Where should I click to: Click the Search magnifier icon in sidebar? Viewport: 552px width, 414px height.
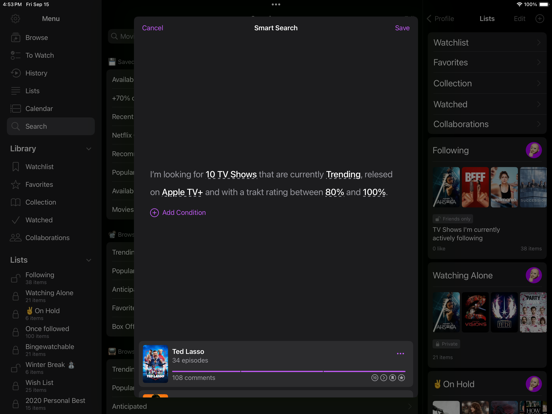[15, 126]
